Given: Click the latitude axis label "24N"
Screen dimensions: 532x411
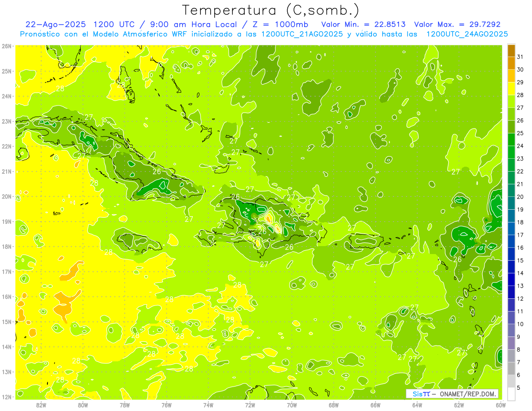Looking at the screenshot, I should click(6, 96).
